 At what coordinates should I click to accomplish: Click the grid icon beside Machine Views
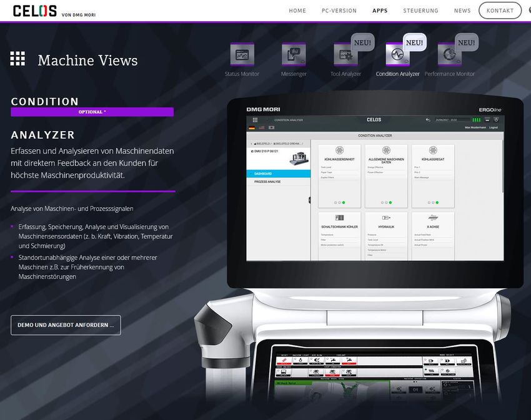[x=17, y=59]
